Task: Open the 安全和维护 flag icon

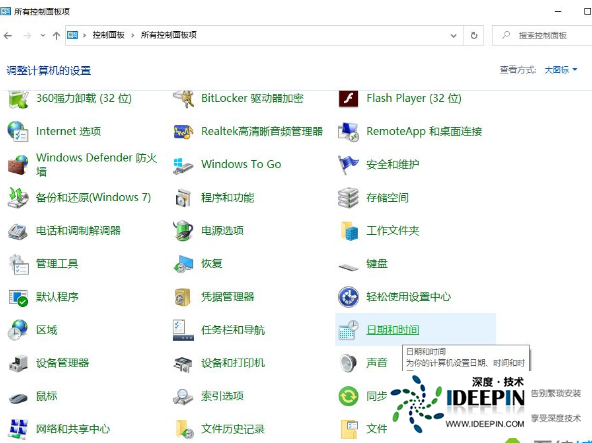Action: (348, 165)
